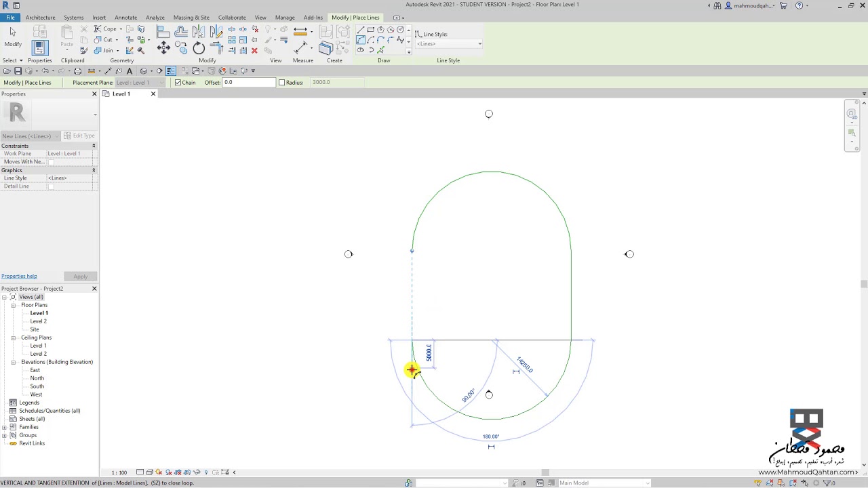Select the Modify arrow tool
The image size is (868, 488).
coord(13,32)
